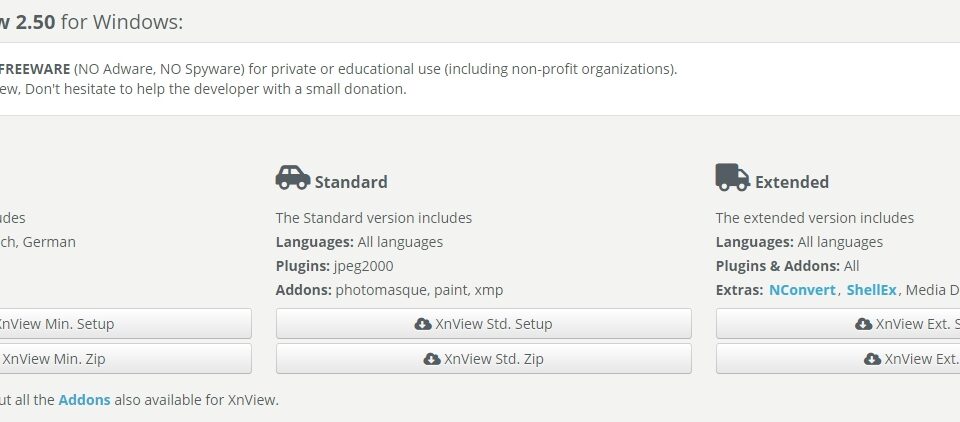Screen dimensions: 960x422
Task: Click cloud download icon on XnView Ext. Setup
Action: click(863, 323)
